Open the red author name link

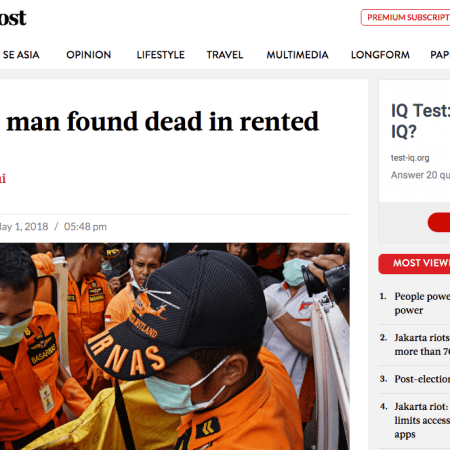pos(3,178)
